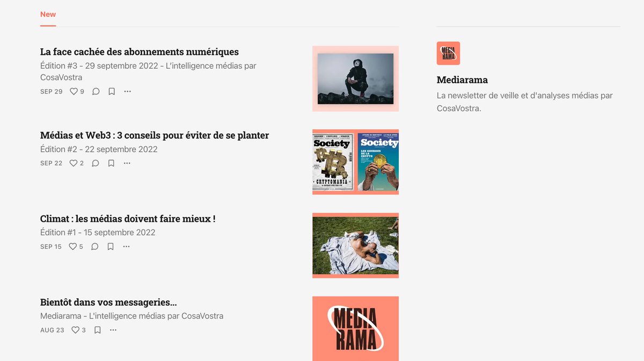The height and width of the screenshot is (361, 644).
Task: Bookmark the "Médias et Web3" post
Action: point(111,163)
